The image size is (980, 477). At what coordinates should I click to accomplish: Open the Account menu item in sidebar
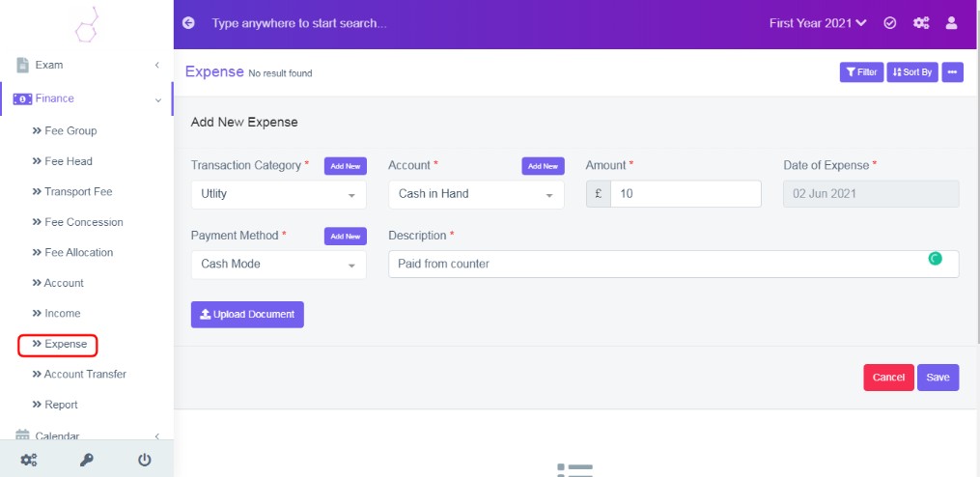pyautogui.click(x=58, y=283)
